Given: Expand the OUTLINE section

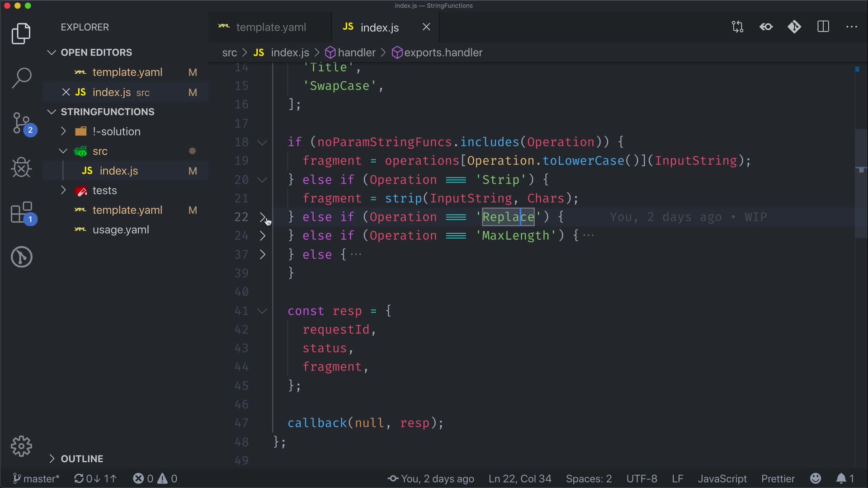Looking at the screenshot, I should tap(82, 459).
